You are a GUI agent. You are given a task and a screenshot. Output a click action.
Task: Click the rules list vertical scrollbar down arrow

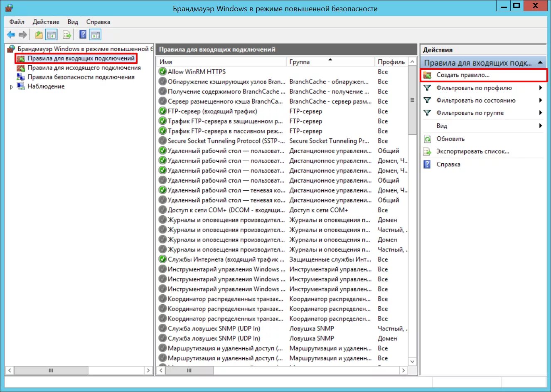point(412,362)
